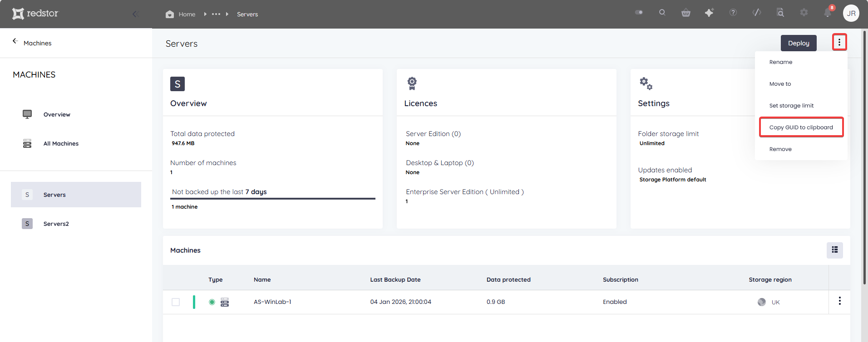Open search with the magnifier icon
The height and width of the screenshot is (342, 868).
tap(662, 13)
